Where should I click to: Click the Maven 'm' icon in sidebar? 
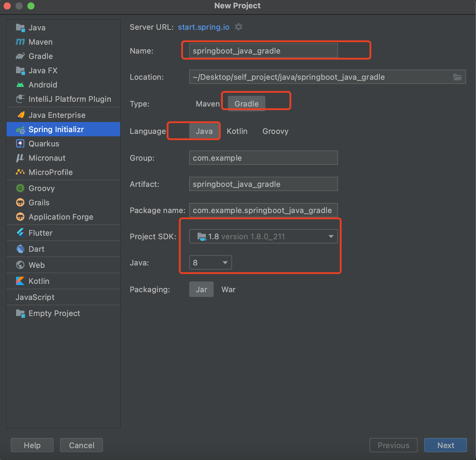pyautogui.click(x=20, y=42)
